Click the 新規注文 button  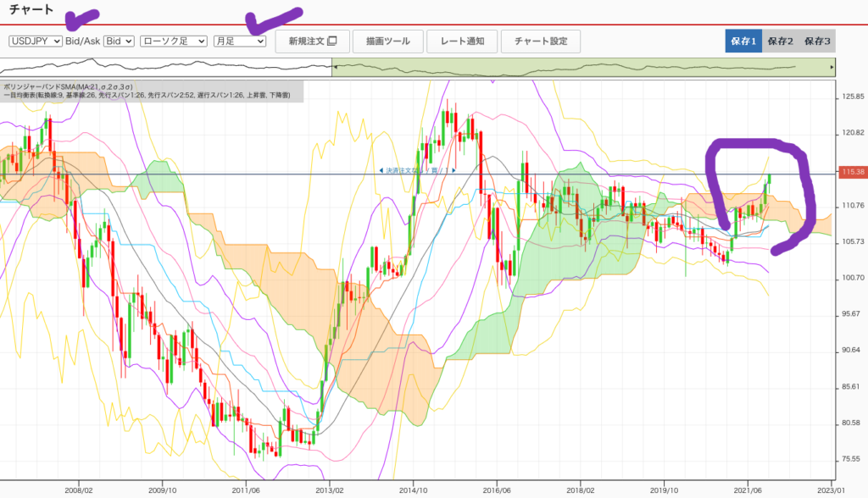pos(312,41)
